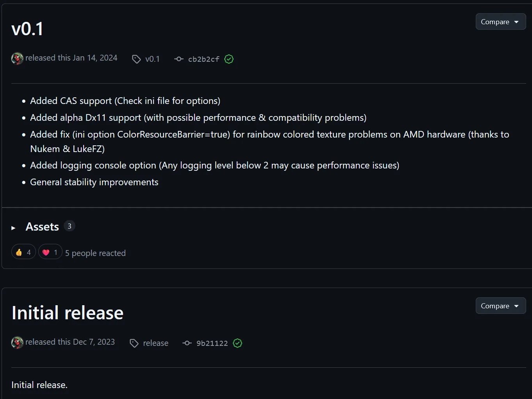The height and width of the screenshot is (399, 532).
Task: Click commit icon next to 9b21122
Action: pyautogui.click(x=187, y=343)
